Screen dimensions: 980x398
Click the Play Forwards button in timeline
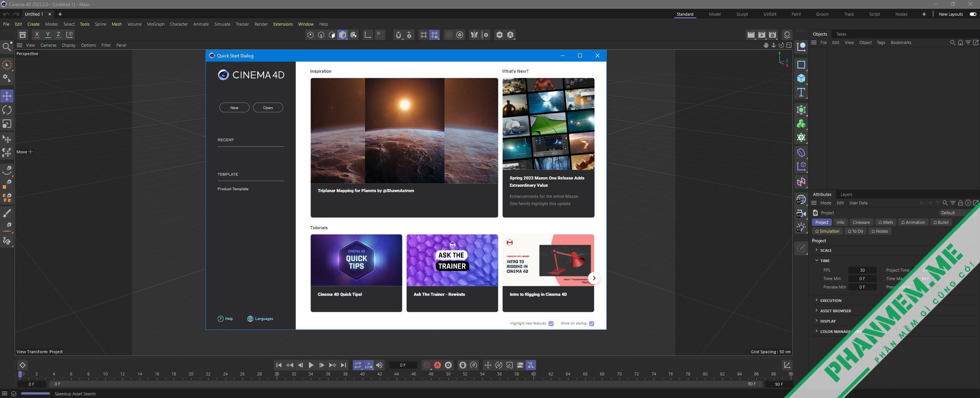coord(311,365)
